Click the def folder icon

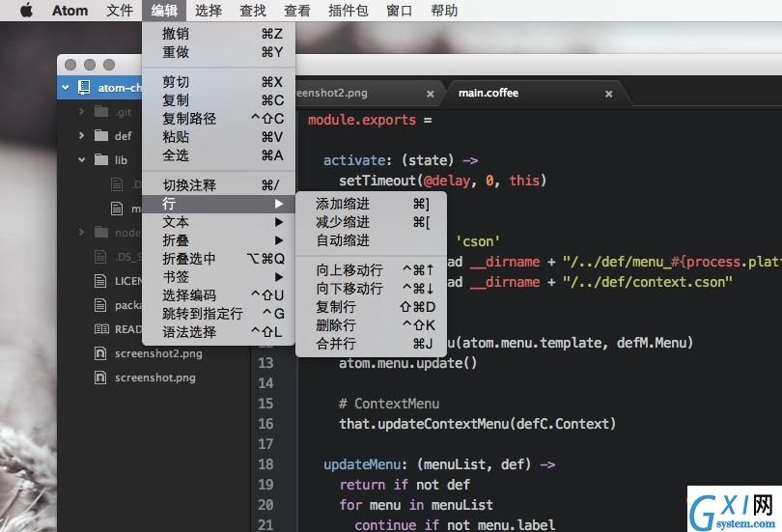[101, 135]
